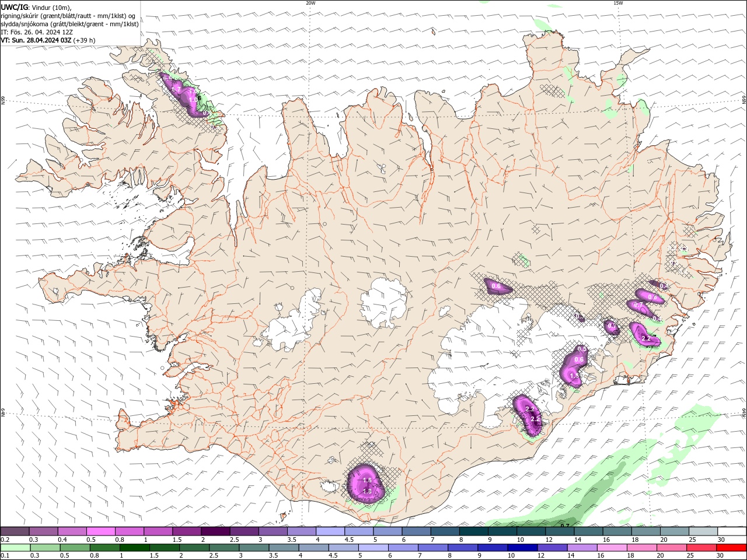Click the (+39 h) forecast offset text
The height and width of the screenshot is (560, 747).
click(85, 40)
